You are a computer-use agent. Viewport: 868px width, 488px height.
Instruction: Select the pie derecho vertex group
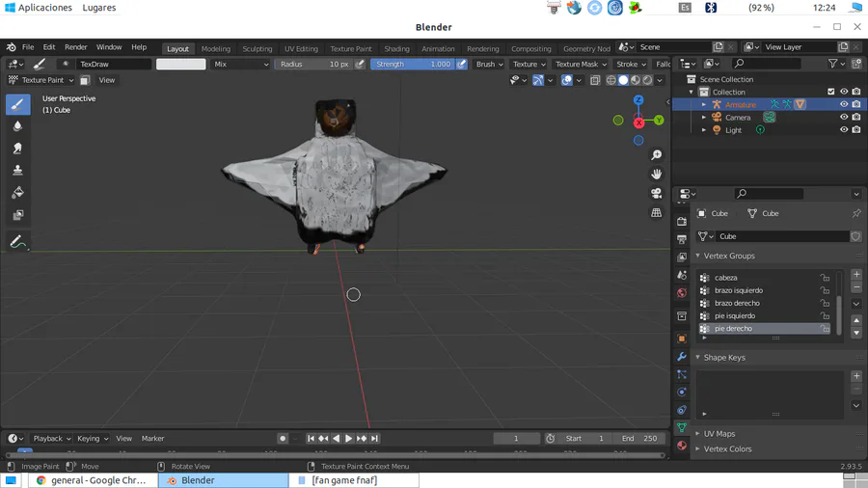[x=765, y=329]
